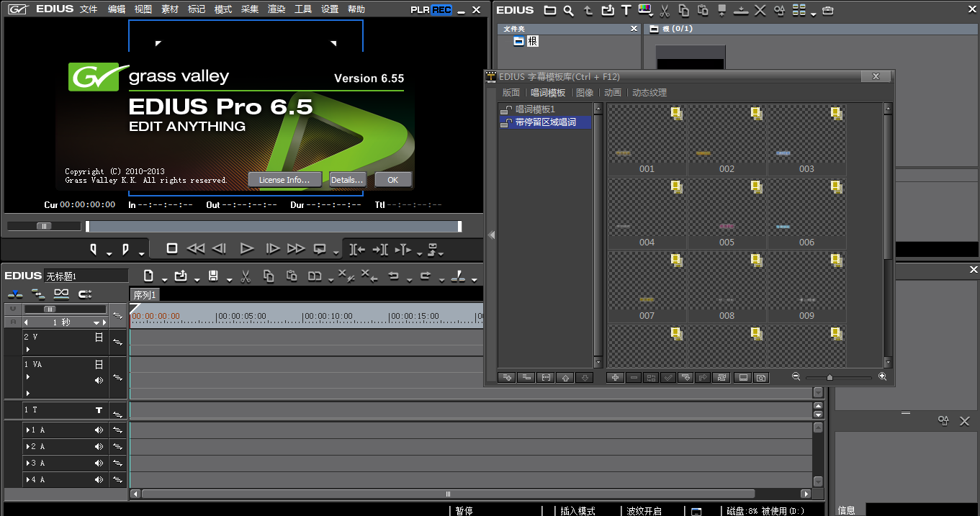Viewport: 980px width, 516px height.
Task: Open the bin view mode dropdown arrow
Action: coord(813,14)
